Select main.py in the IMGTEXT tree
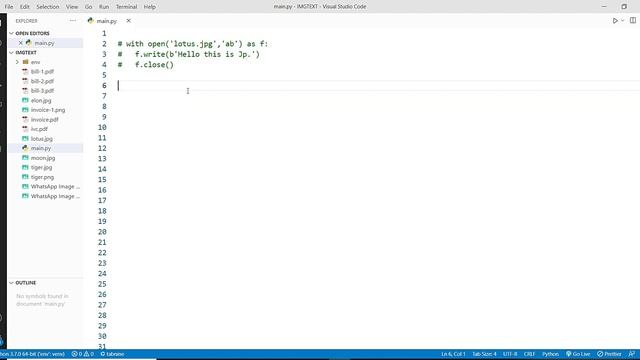 click(x=41, y=148)
